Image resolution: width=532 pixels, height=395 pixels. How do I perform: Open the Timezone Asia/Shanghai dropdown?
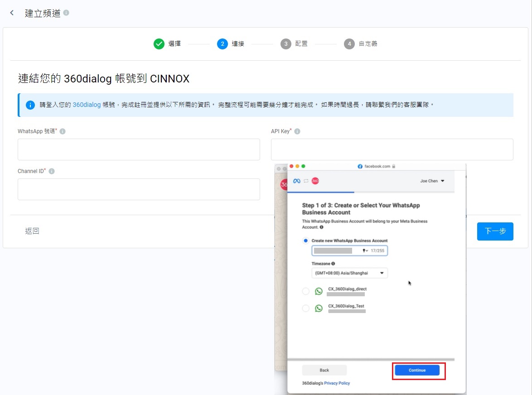349,273
